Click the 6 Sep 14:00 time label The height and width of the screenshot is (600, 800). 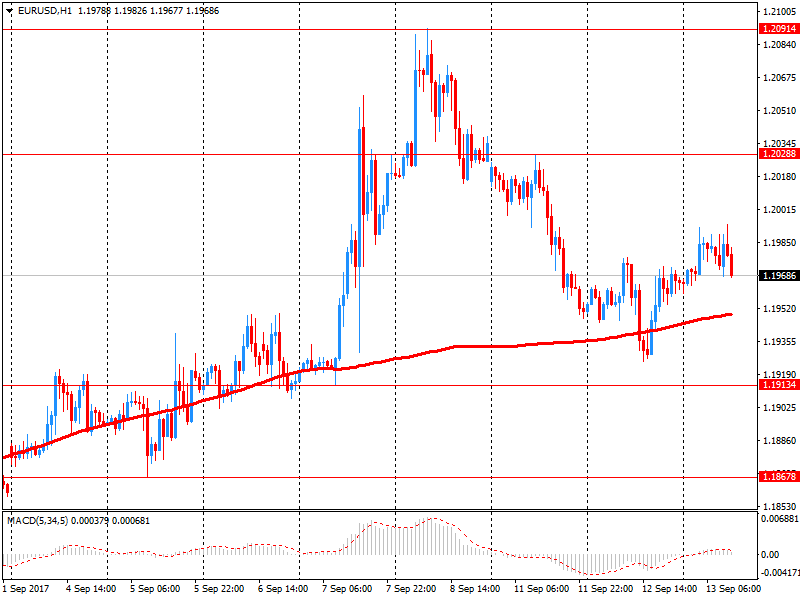[x=283, y=589]
